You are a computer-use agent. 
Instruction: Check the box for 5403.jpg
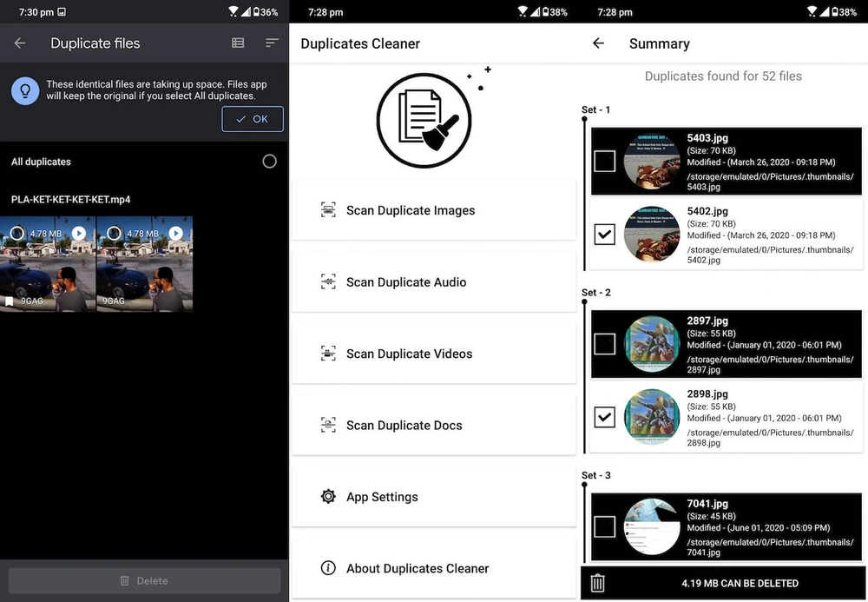coord(604,162)
